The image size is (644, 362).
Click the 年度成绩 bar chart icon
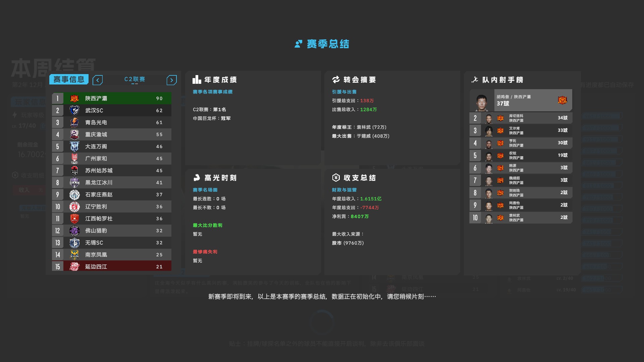(x=197, y=80)
